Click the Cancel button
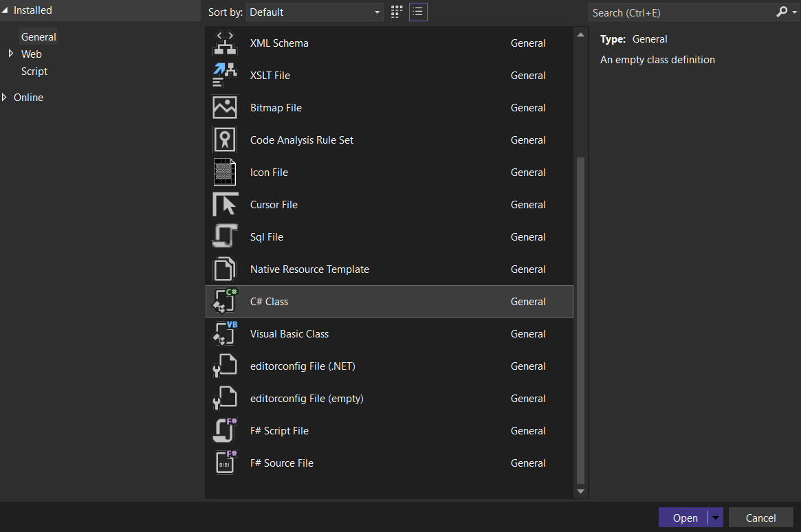 click(760, 518)
